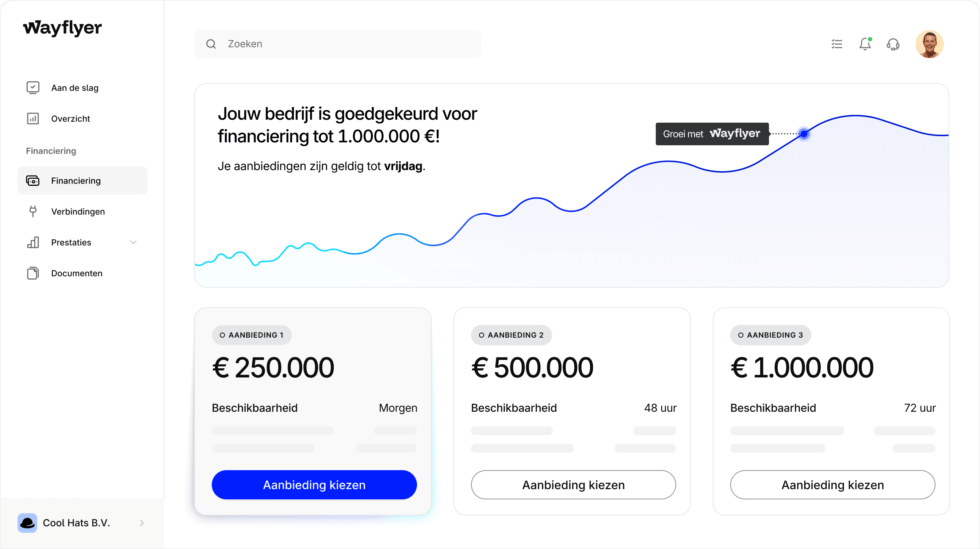Click the blue data point on the growth chart
The width and height of the screenshot is (980, 549).
click(x=804, y=134)
